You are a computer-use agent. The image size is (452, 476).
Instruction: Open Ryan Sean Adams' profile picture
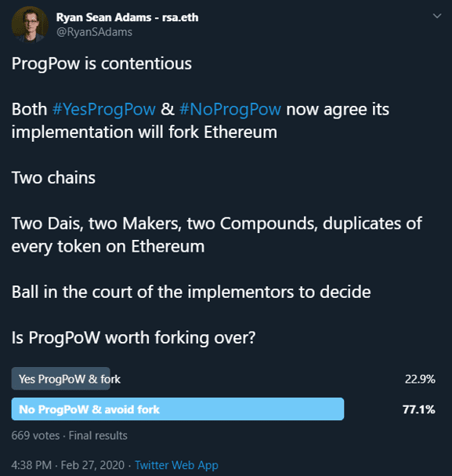[x=30, y=24]
